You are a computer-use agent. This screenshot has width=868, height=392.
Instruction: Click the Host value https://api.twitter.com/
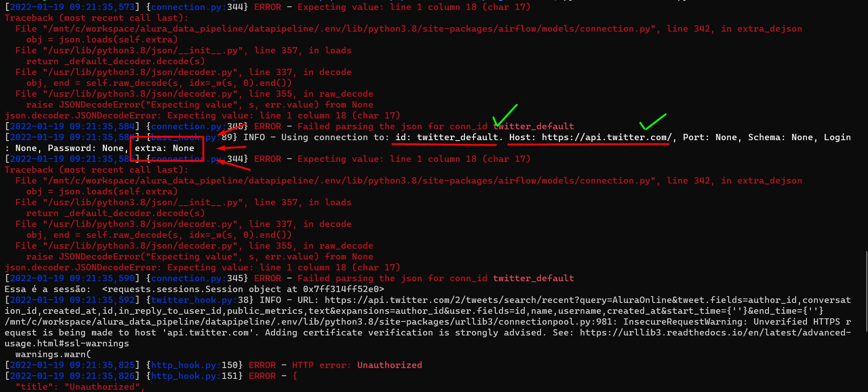click(x=607, y=137)
